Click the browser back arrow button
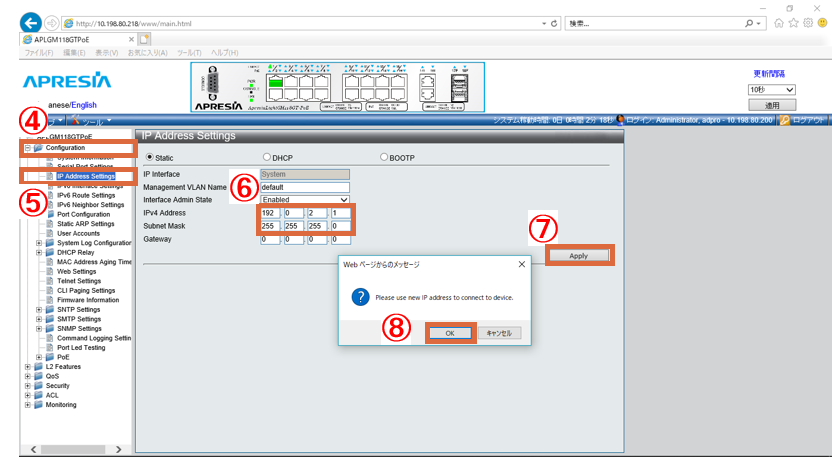The height and width of the screenshot is (457, 832). pyautogui.click(x=31, y=22)
